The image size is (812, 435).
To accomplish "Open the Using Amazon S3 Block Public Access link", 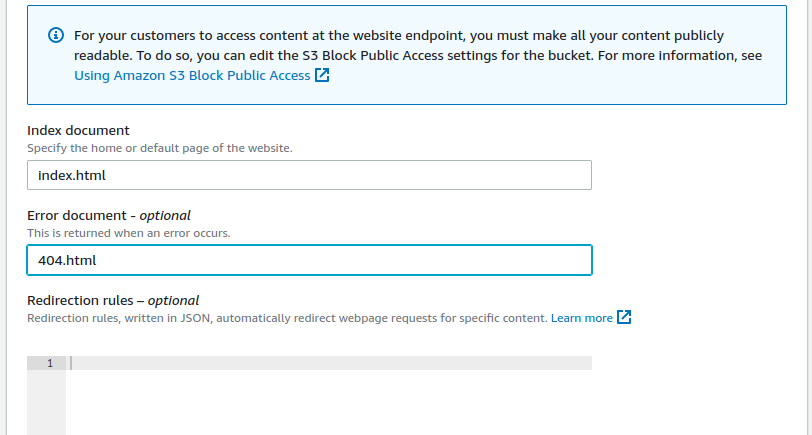I will [192, 76].
